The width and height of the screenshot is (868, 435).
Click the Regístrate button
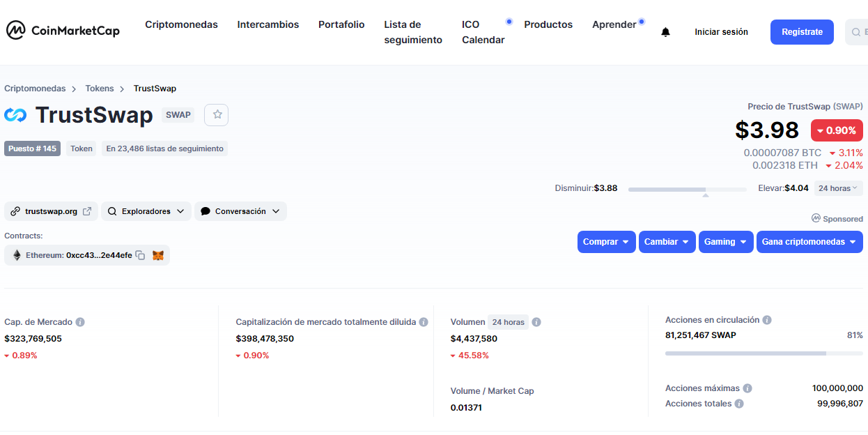[x=802, y=32]
